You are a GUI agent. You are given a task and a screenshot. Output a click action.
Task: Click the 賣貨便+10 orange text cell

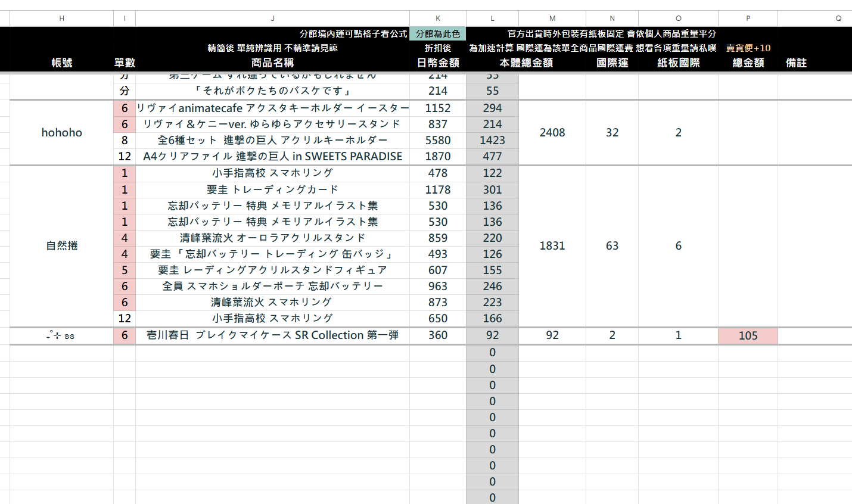(x=748, y=48)
